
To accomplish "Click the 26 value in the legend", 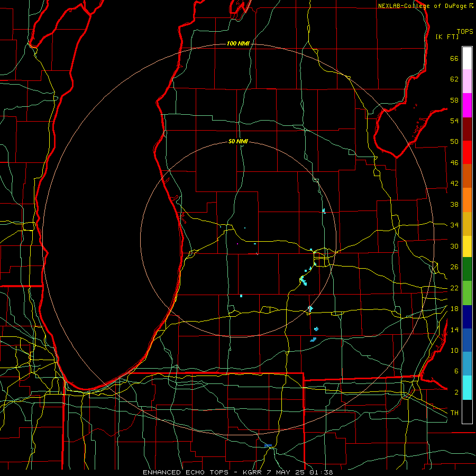I will point(454,267).
